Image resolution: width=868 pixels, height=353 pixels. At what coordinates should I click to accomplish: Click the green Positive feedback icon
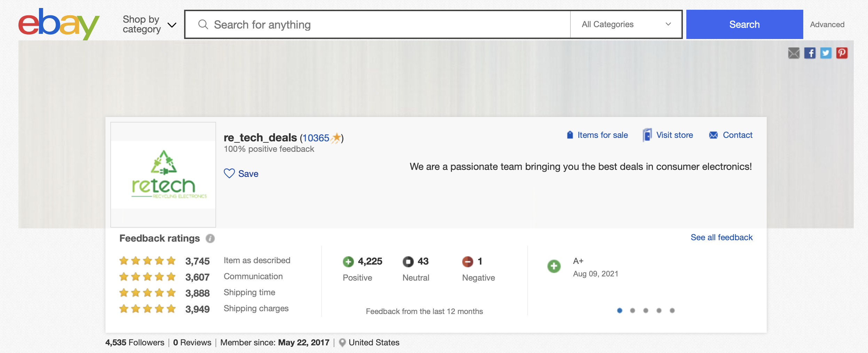click(348, 261)
